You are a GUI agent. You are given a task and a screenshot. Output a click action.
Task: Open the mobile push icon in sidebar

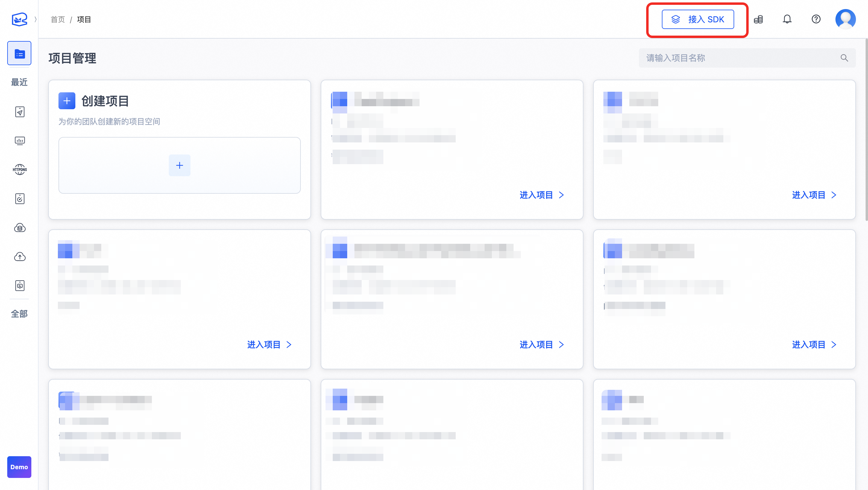20,112
